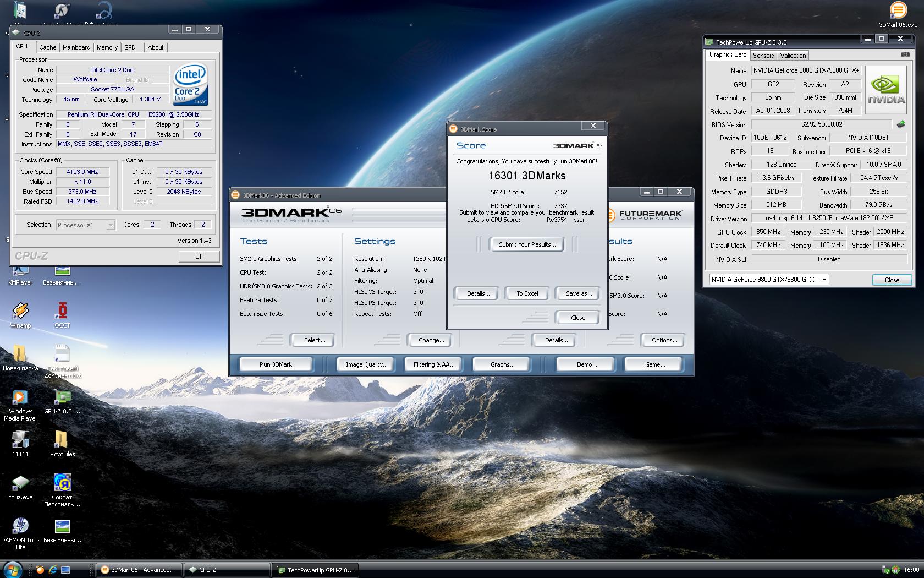Image resolution: width=924 pixels, height=578 pixels.
Task: Open the Безымянны image icon beside KMPlayer
Action: [x=62, y=276]
